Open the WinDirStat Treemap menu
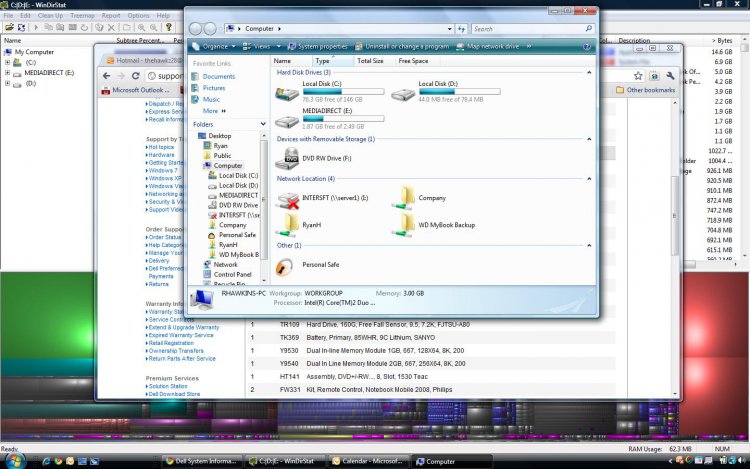750x469 pixels. (82, 15)
